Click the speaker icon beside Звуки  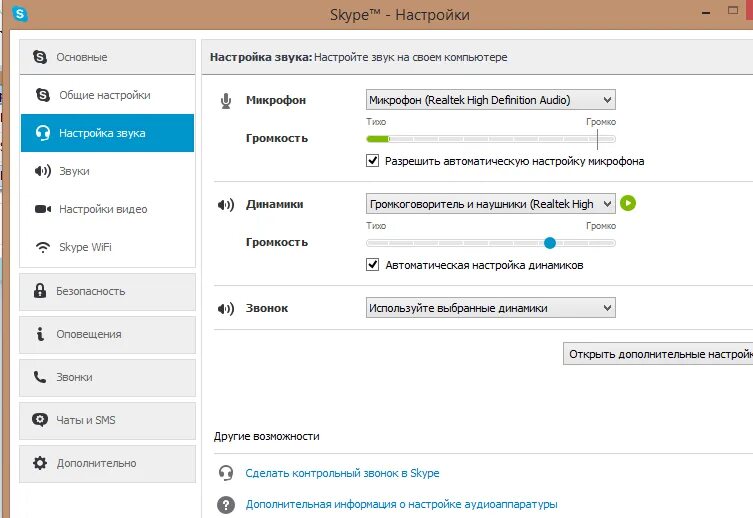(x=43, y=171)
